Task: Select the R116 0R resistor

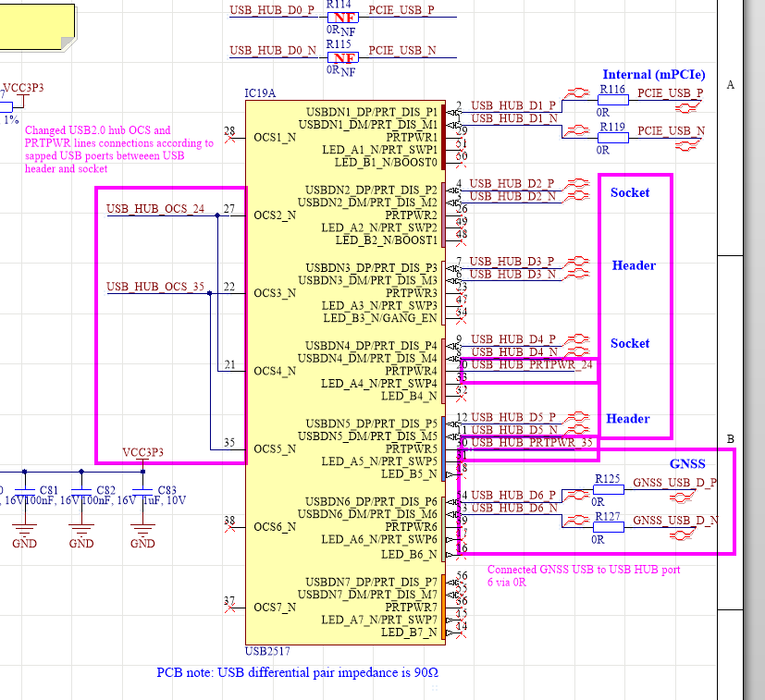Action: (611, 101)
